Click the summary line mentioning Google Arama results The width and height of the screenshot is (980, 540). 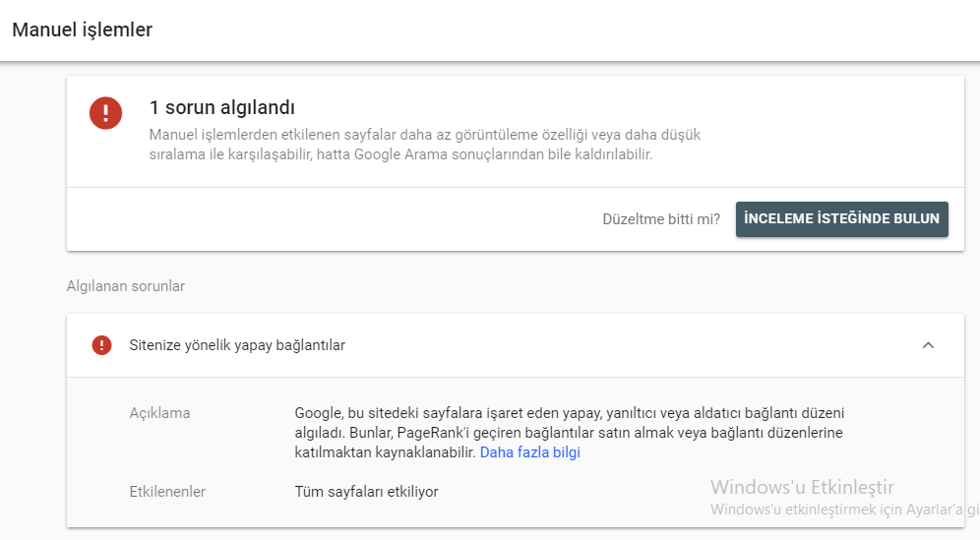tap(400, 154)
